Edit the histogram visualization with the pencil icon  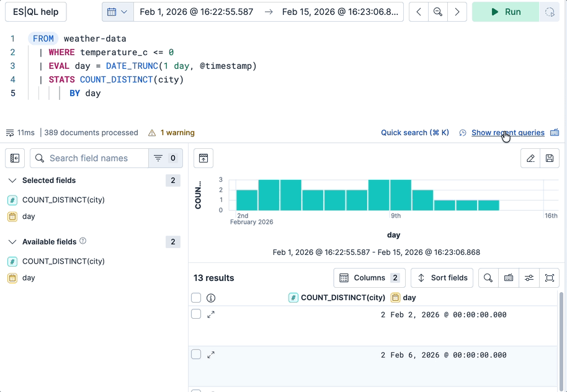pos(531,158)
